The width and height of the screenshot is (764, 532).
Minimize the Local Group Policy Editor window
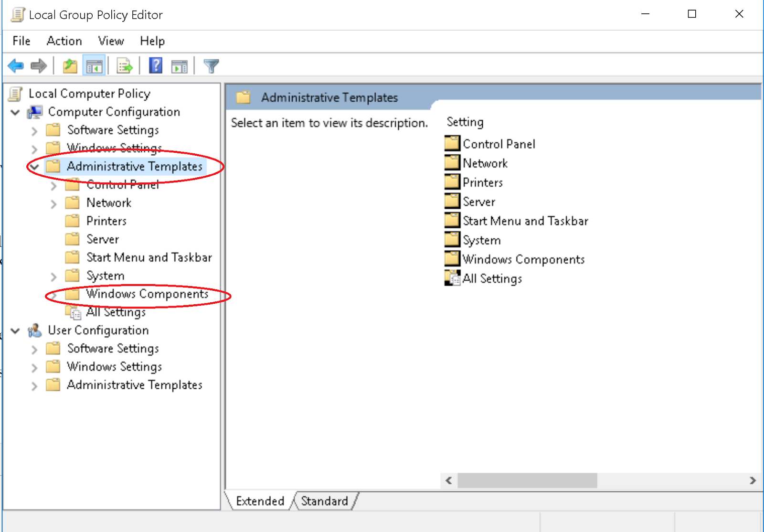pos(646,14)
